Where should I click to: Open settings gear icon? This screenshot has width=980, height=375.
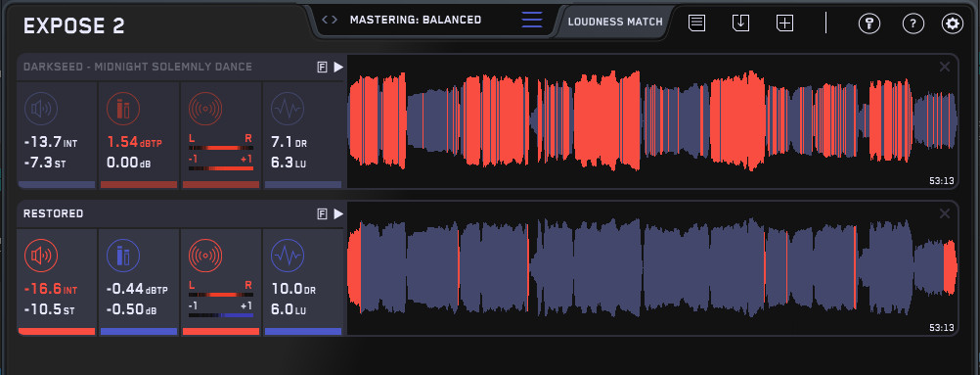[x=953, y=23]
